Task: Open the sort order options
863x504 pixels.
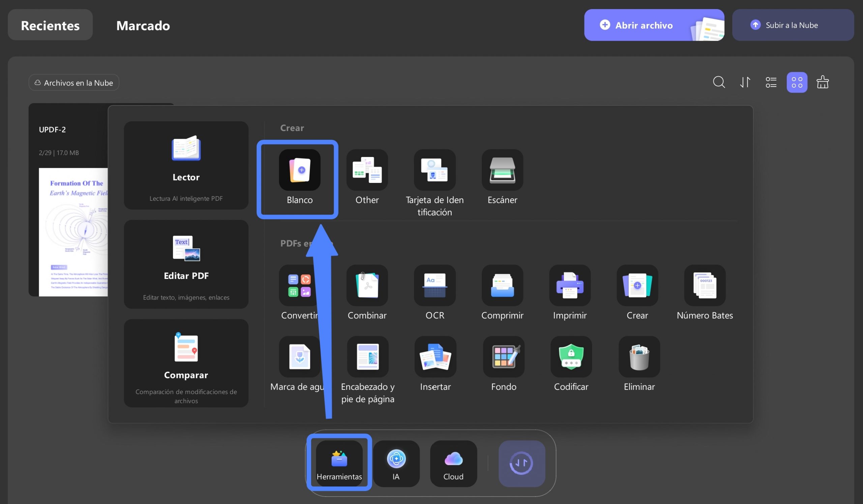Action: pyautogui.click(x=745, y=83)
